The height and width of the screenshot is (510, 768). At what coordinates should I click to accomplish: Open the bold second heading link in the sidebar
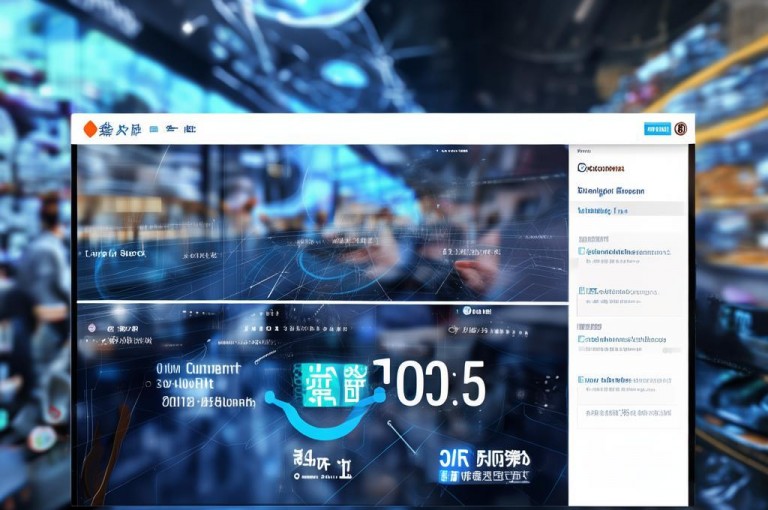pyautogui.click(x=611, y=191)
